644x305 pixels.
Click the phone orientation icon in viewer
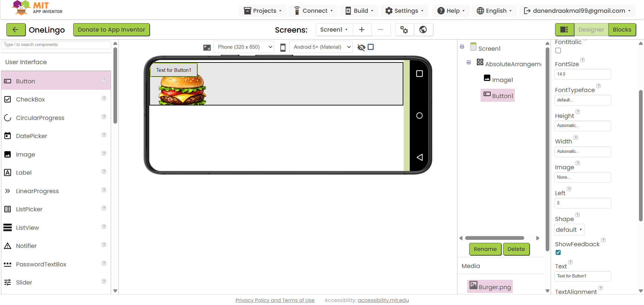(283, 47)
